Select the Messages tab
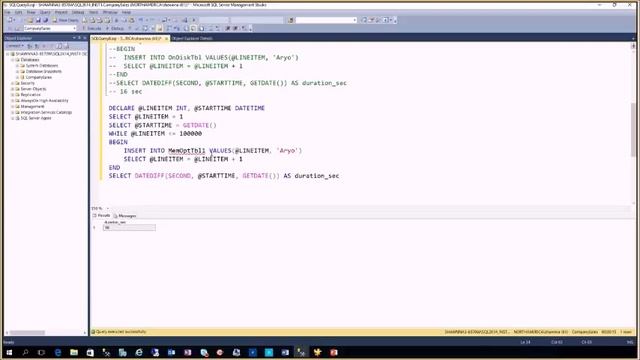 [x=125, y=216]
